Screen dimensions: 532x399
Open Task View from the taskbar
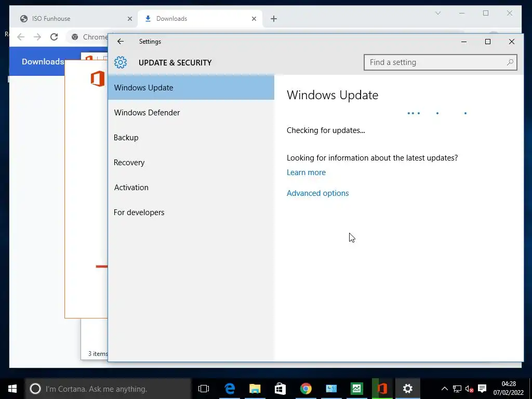(204, 389)
